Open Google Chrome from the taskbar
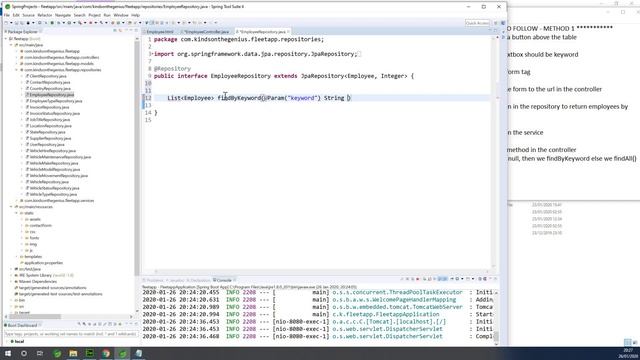The image size is (640, 360). tap(106, 353)
